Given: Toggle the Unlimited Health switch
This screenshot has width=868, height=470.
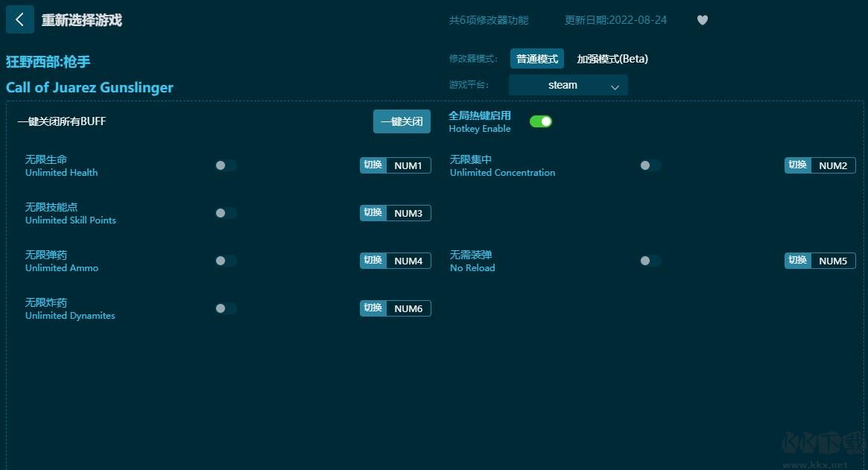Looking at the screenshot, I should pos(226,165).
